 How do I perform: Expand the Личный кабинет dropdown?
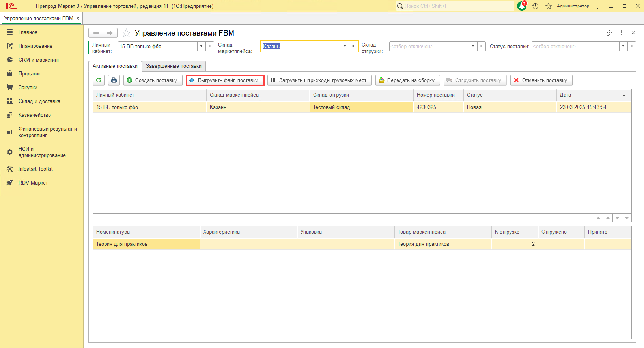[x=201, y=46]
